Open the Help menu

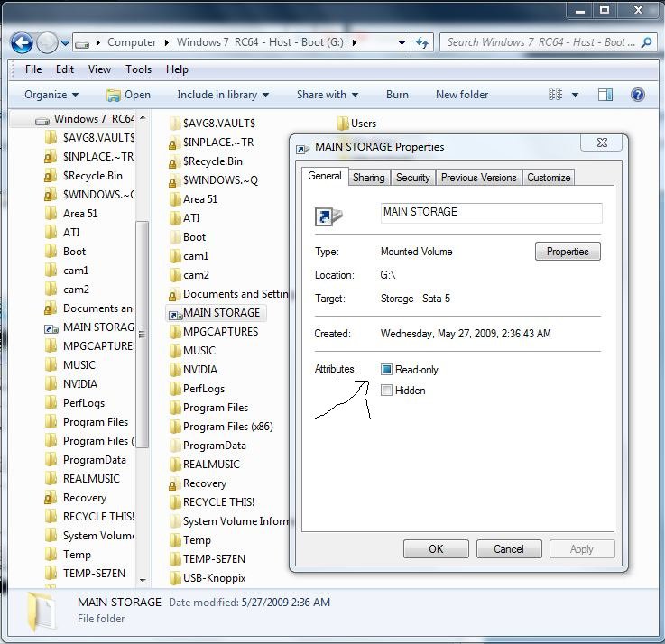pos(177,69)
